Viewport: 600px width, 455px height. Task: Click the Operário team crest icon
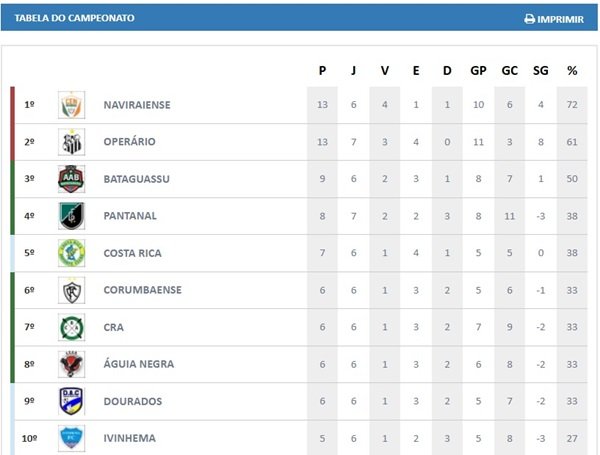[71, 142]
